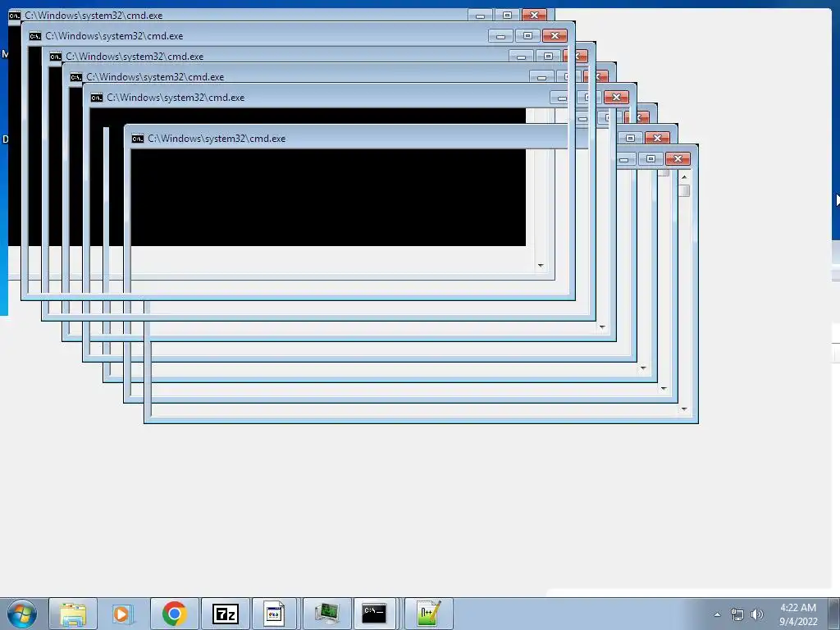840x630 pixels.
Task: Minimize the rearmost cmd window at the top
Action: tap(480, 15)
